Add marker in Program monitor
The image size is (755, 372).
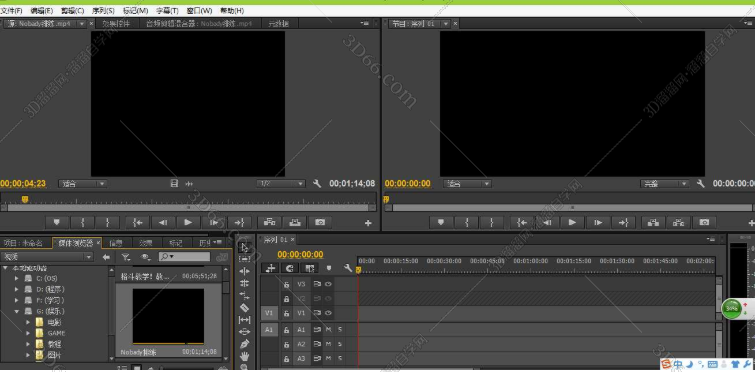[441, 222]
